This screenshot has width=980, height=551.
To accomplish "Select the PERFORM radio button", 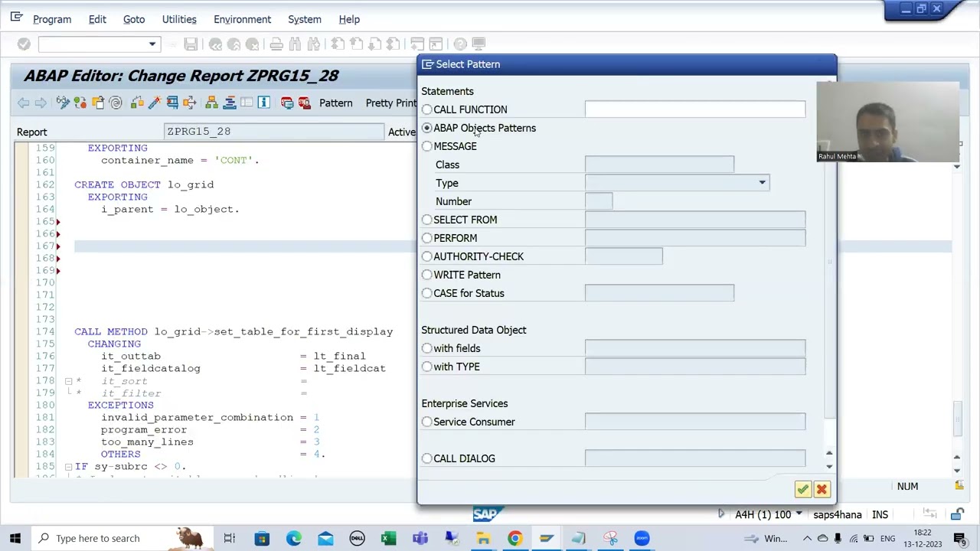I will coord(426,238).
